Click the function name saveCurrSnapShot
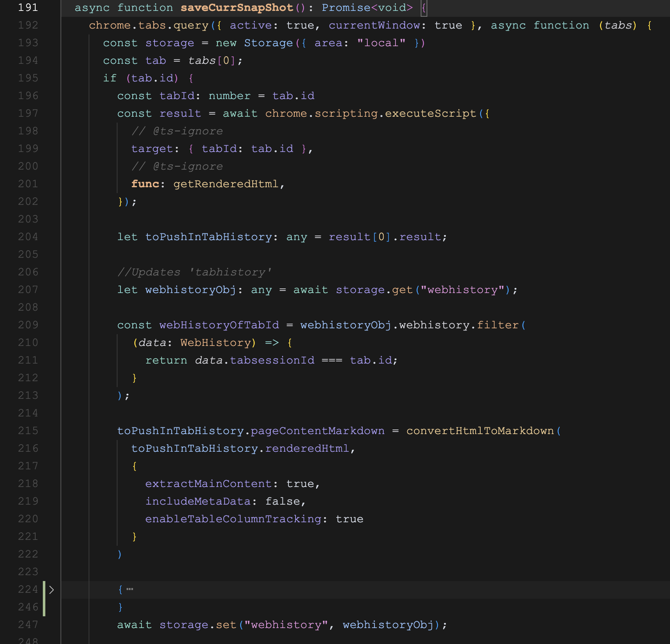Screen dimensions: 670x644 pos(237,8)
